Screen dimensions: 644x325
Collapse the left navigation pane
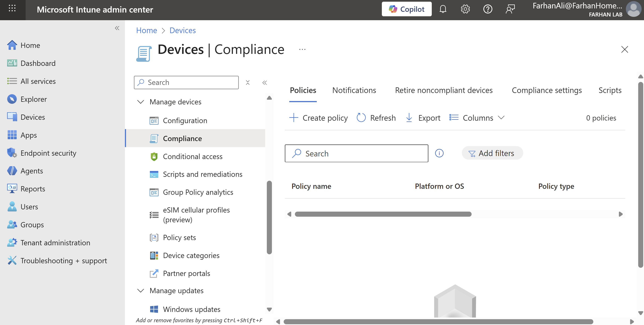click(117, 28)
